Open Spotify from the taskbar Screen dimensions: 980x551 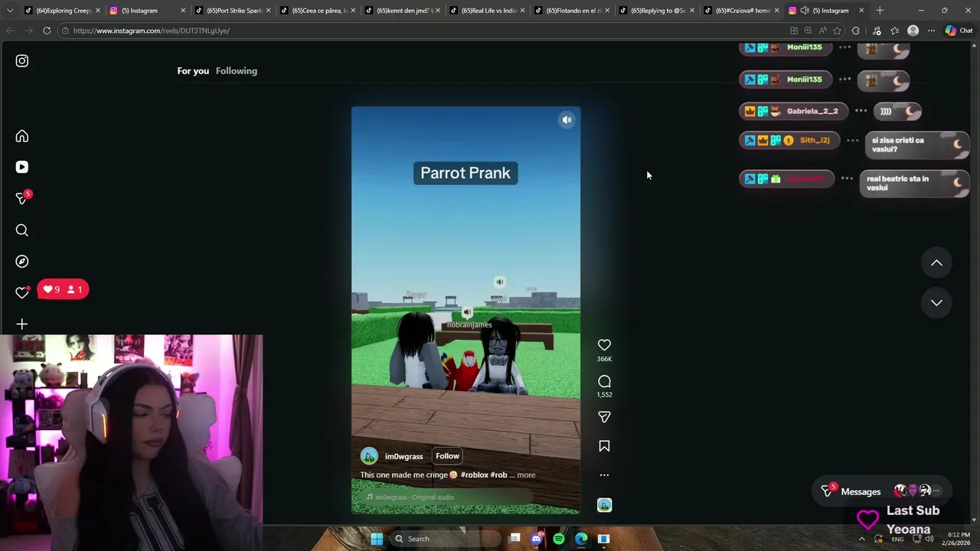tap(559, 539)
